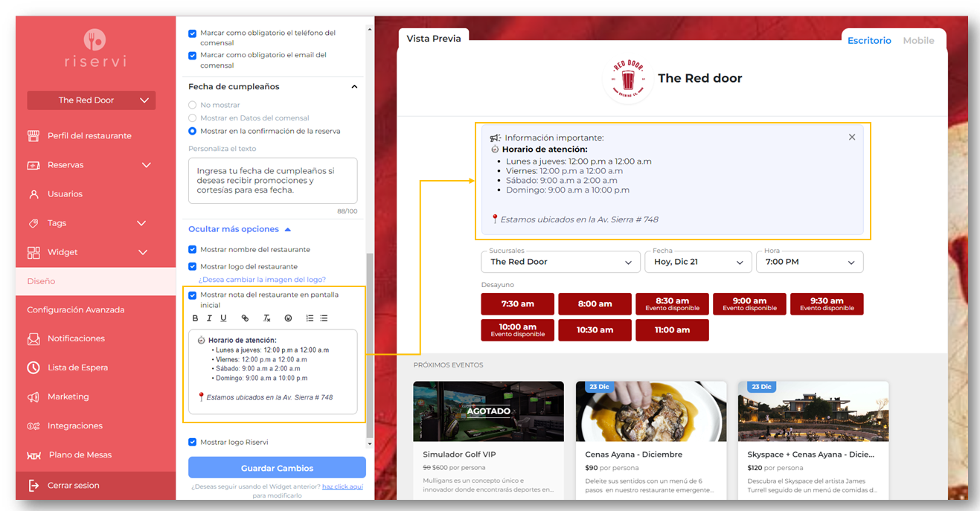This screenshot has width=980, height=511.
Task: Click the Riservi logo in the sidebar
Action: pos(95,48)
